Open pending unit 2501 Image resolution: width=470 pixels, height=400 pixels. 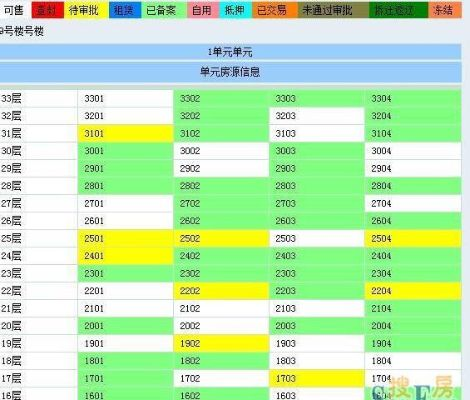125,238
